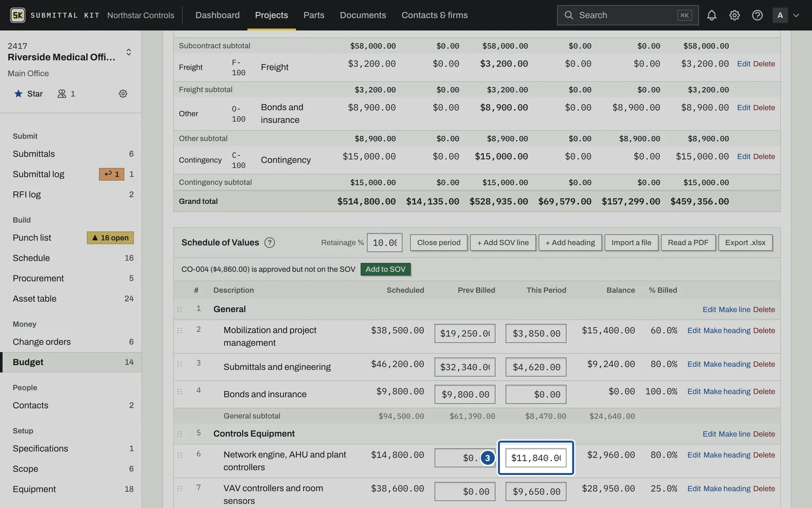Export the SOV as .xlsx
Viewport: 812px width, 508px height.
tap(746, 243)
